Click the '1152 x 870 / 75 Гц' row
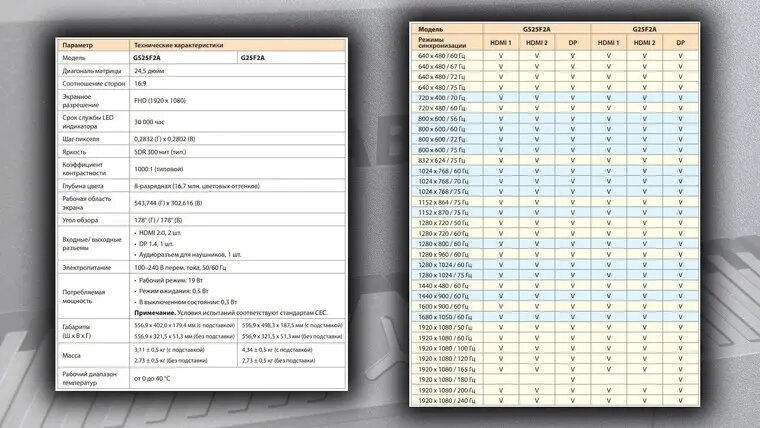Viewport: 760px width, 428px height. click(x=554, y=212)
